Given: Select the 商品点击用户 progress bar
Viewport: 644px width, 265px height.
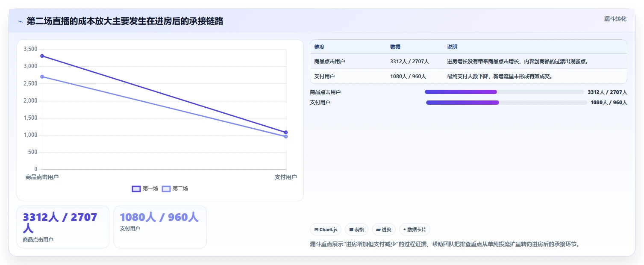Looking at the screenshot, I should (x=504, y=92).
